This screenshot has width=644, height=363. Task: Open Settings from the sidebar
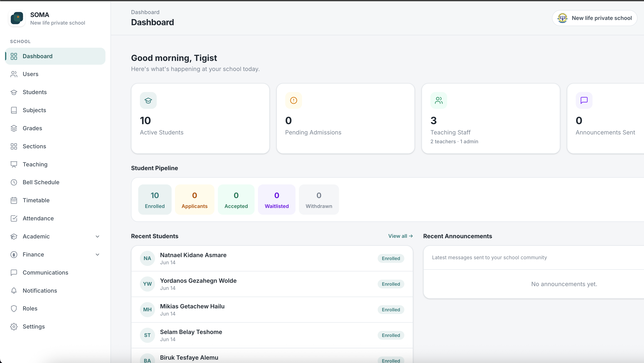coord(55,327)
